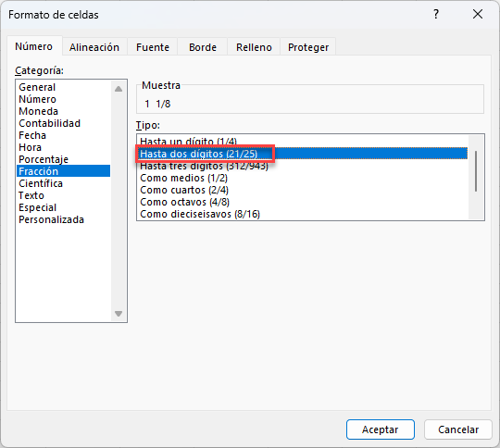Choose type Como medios (1/2)

pos(303,178)
